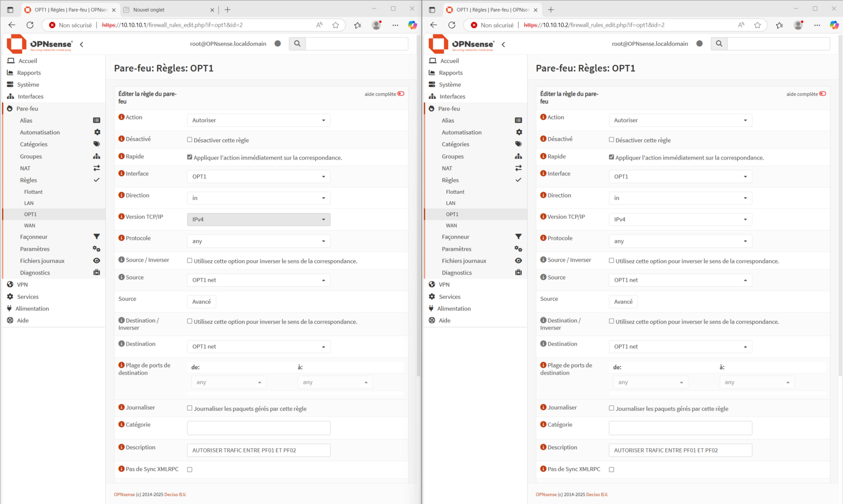
Task: Click search magnifier icon in right OPNsense window
Action: (x=719, y=44)
